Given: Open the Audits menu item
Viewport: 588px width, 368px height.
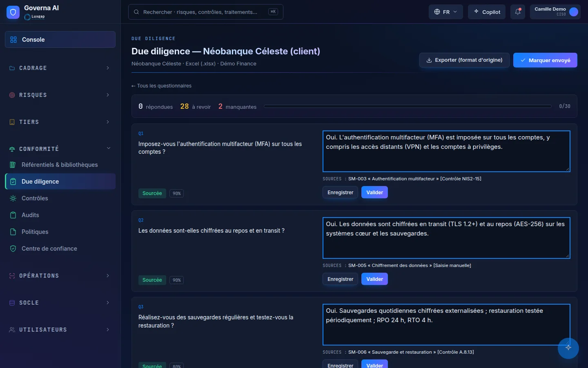Looking at the screenshot, I should point(60,215).
